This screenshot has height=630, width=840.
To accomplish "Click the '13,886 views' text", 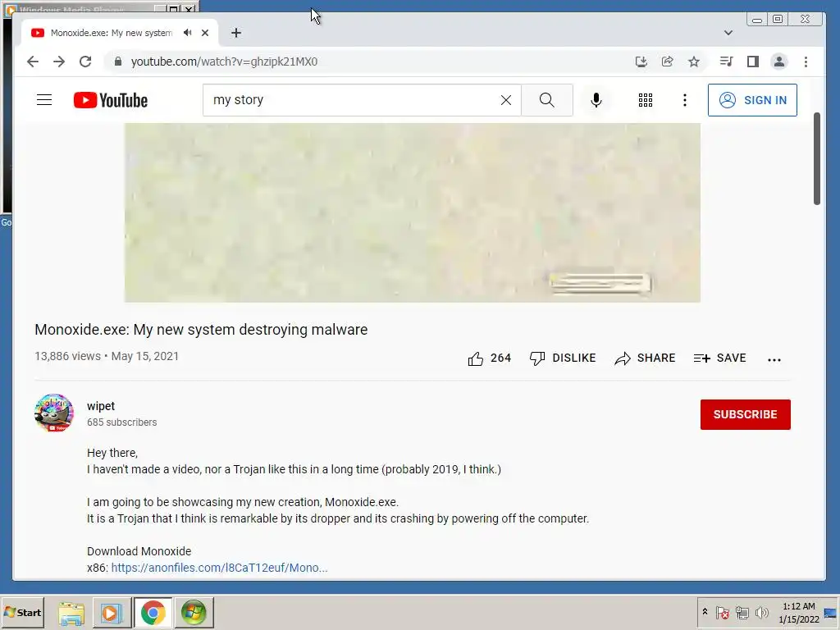I will (67, 356).
